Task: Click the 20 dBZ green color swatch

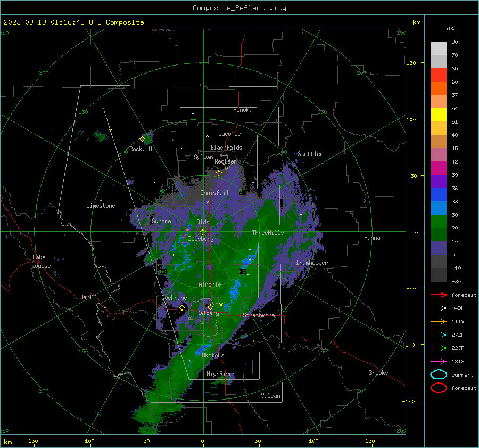Action: pos(439,222)
